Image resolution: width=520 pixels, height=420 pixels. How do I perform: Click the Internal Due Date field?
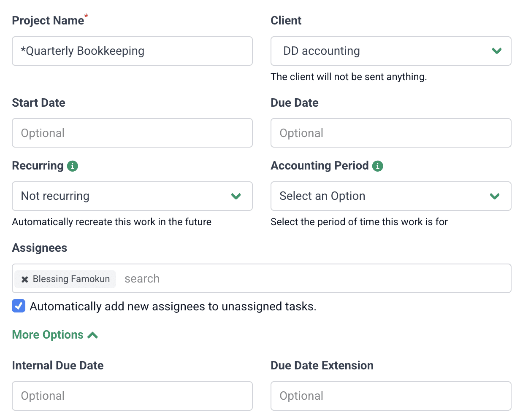click(132, 396)
